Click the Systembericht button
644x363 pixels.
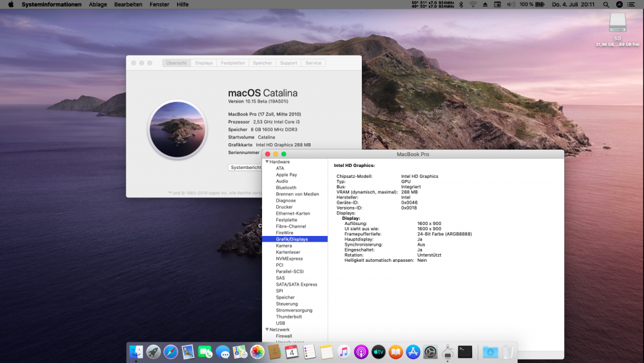tap(245, 168)
